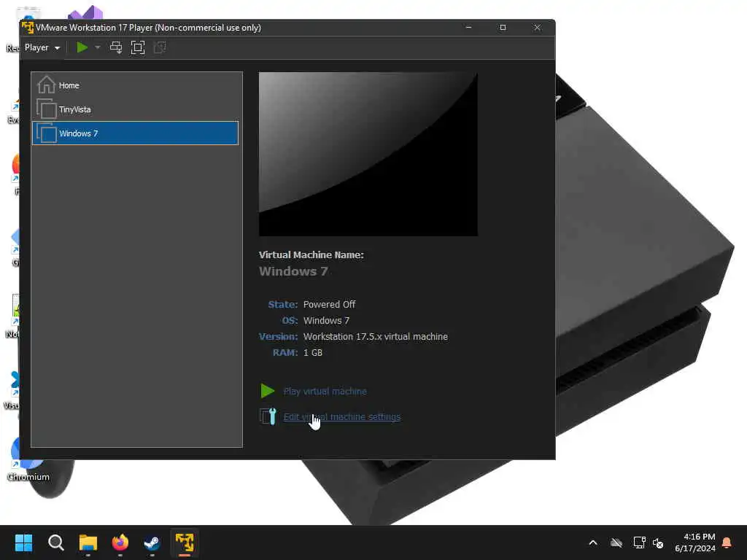Open clock and date 4:16 PM

695,542
